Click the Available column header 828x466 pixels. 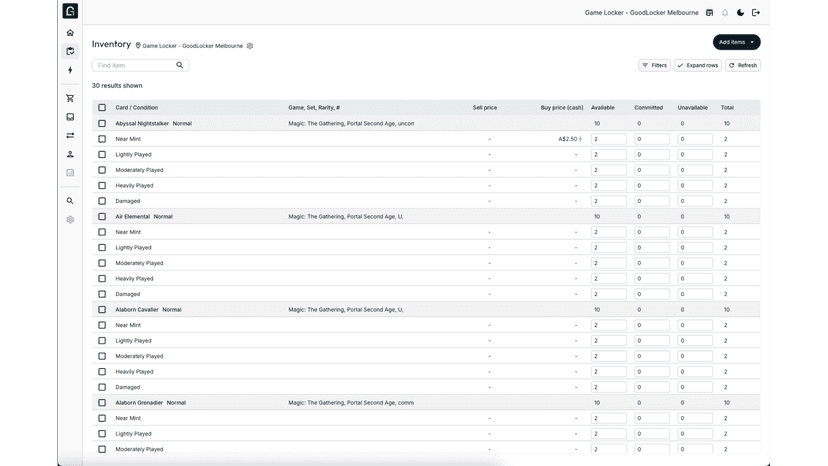click(603, 107)
